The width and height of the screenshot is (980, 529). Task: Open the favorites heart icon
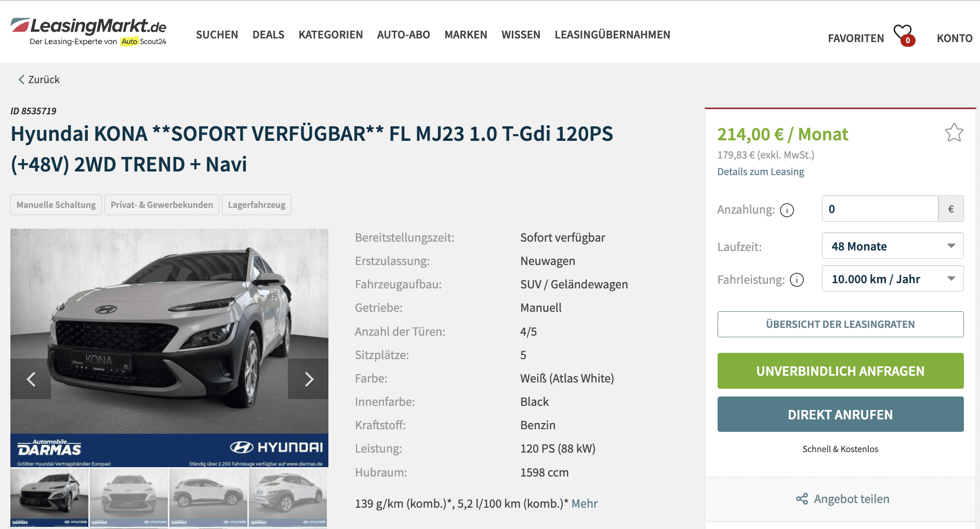(904, 35)
